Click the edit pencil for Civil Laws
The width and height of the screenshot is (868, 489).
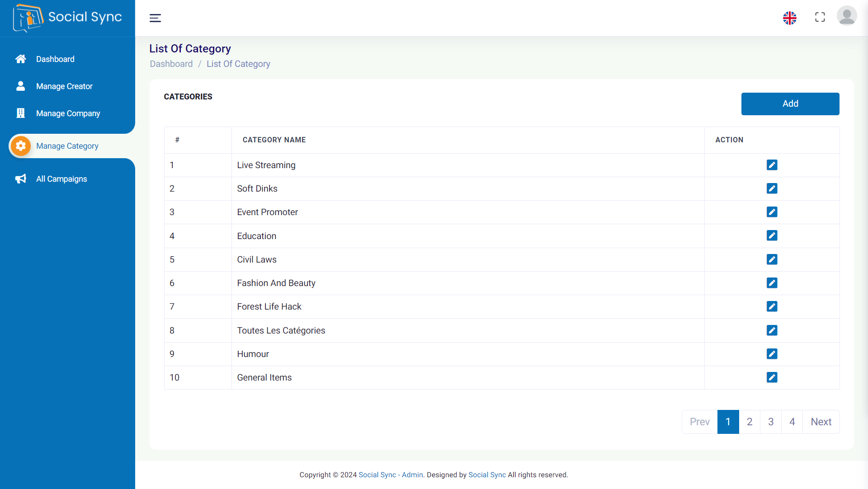(x=772, y=259)
